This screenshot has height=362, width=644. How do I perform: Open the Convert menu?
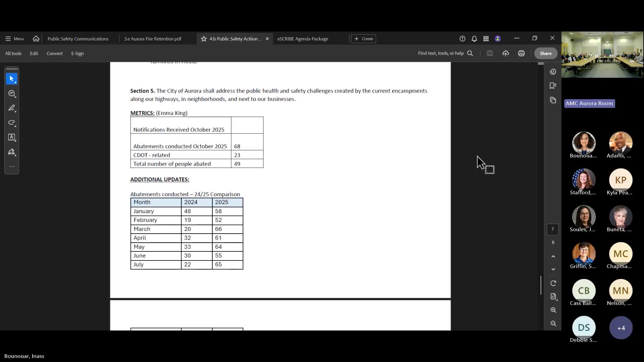pyautogui.click(x=54, y=53)
